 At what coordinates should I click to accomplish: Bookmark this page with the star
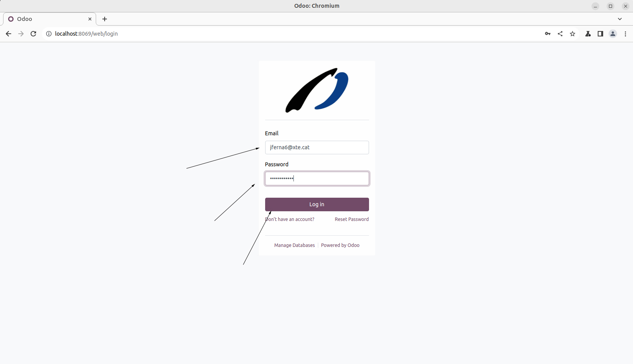point(573,34)
